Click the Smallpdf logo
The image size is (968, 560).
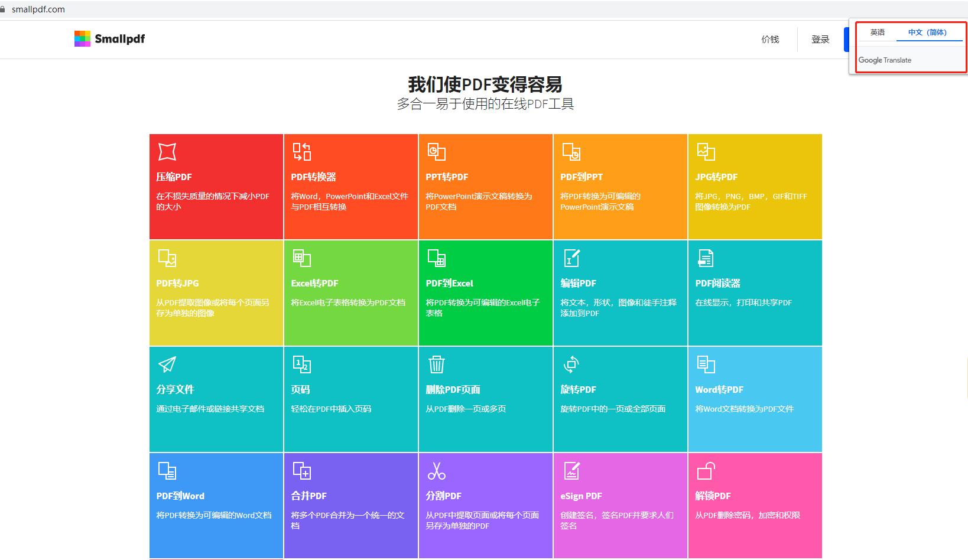(x=109, y=38)
